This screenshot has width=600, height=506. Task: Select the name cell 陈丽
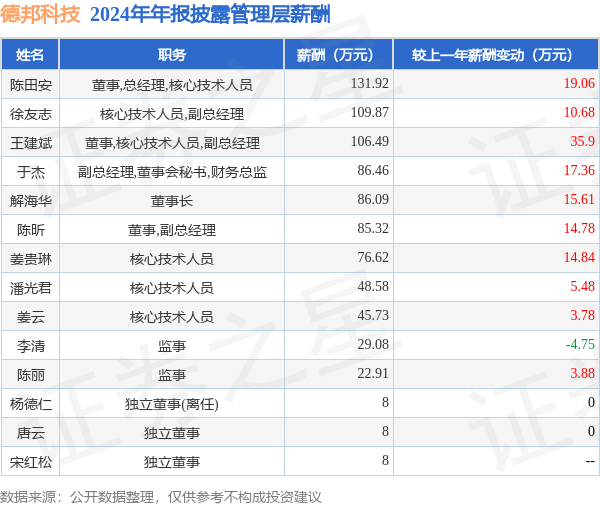click(31, 375)
